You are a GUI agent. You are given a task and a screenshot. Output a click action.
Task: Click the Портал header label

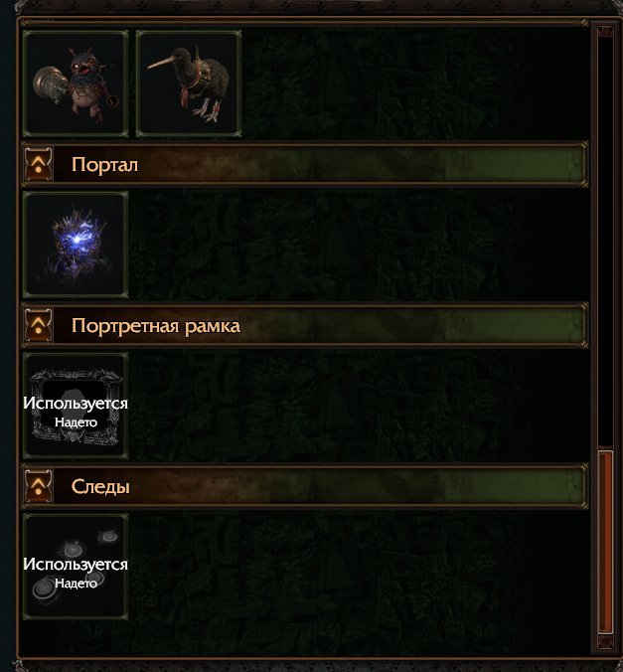click(105, 165)
